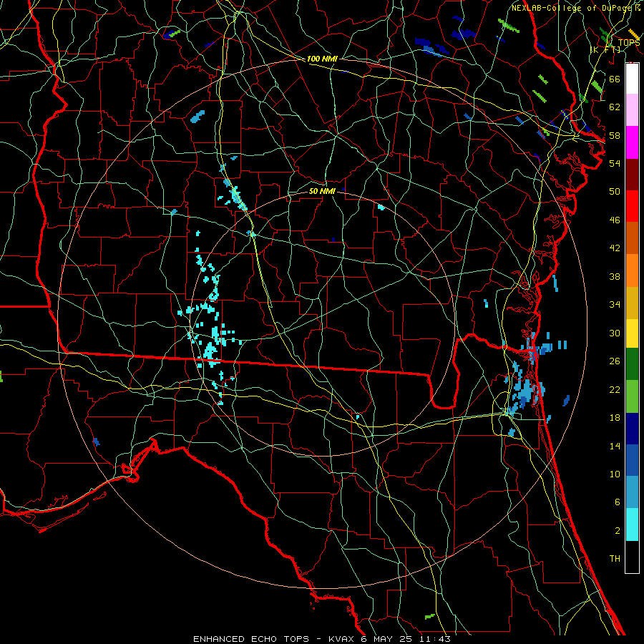Viewport: 644px width, 644px height.
Task: Click the "50" legend value on the color scale
Action: click(x=615, y=192)
